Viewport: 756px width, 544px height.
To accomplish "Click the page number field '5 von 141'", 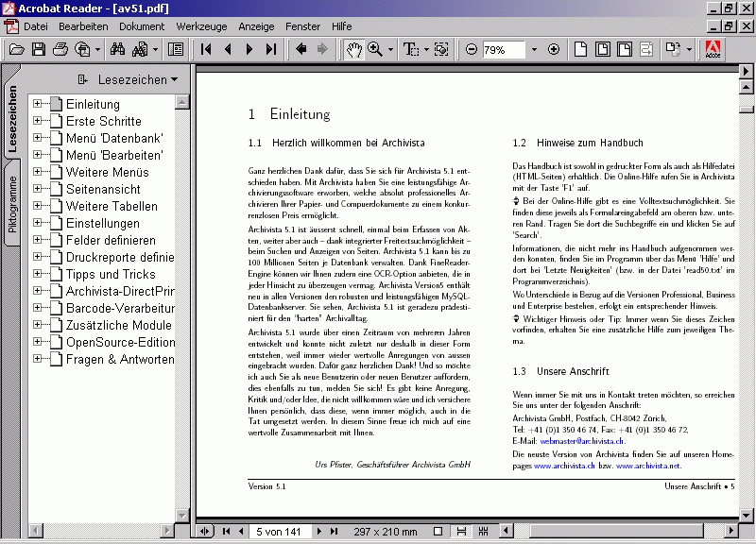I will (x=279, y=532).
